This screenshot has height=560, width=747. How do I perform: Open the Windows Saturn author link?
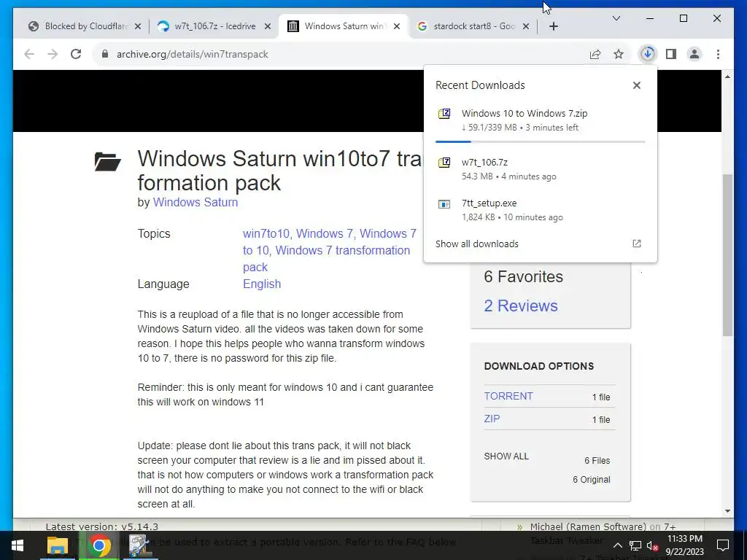[196, 203]
